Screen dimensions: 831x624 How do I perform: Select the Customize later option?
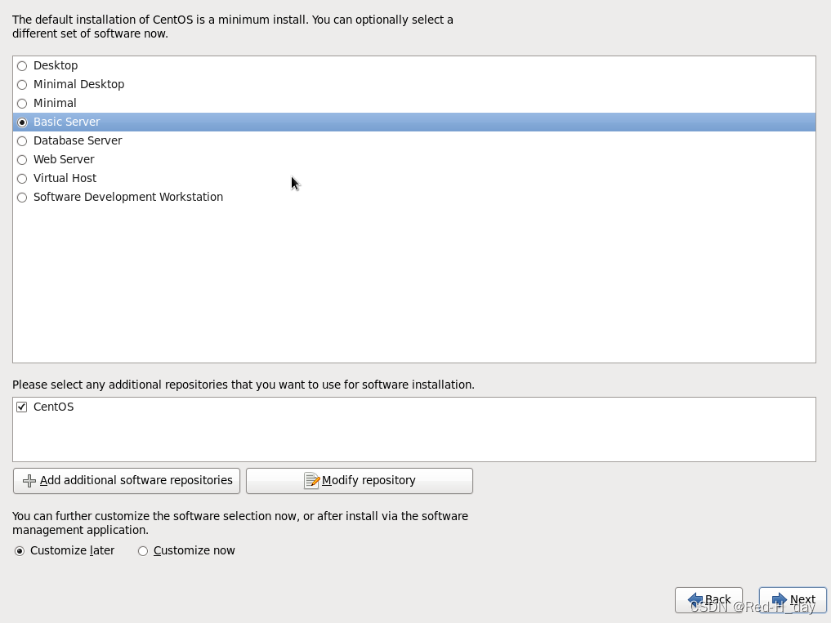coord(21,550)
